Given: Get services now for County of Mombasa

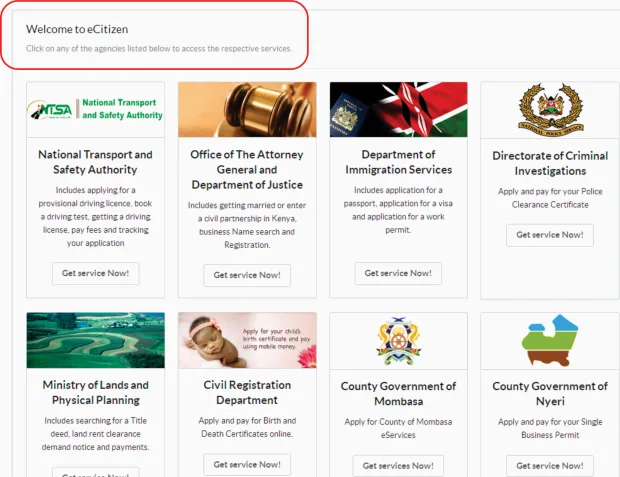Looking at the screenshot, I should tap(398, 466).
